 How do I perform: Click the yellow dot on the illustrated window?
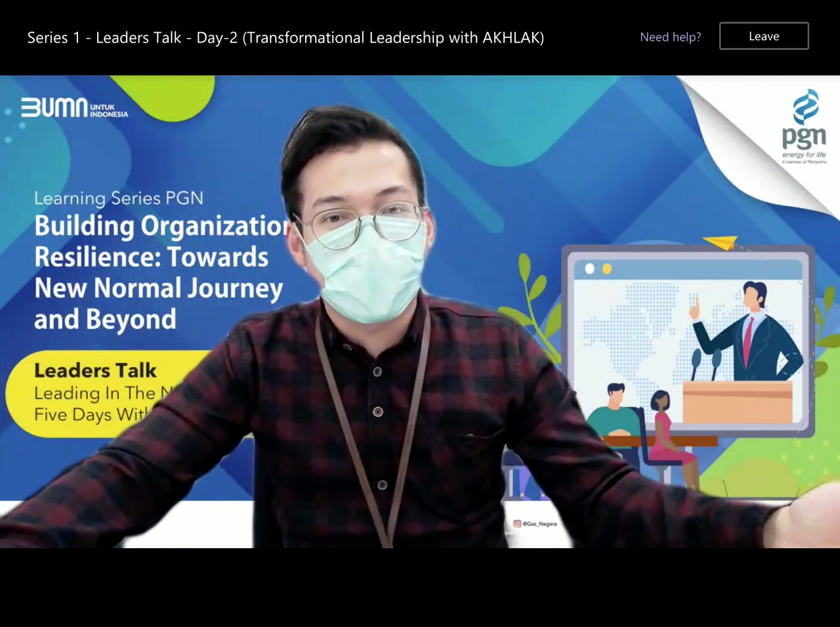[x=607, y=269]
